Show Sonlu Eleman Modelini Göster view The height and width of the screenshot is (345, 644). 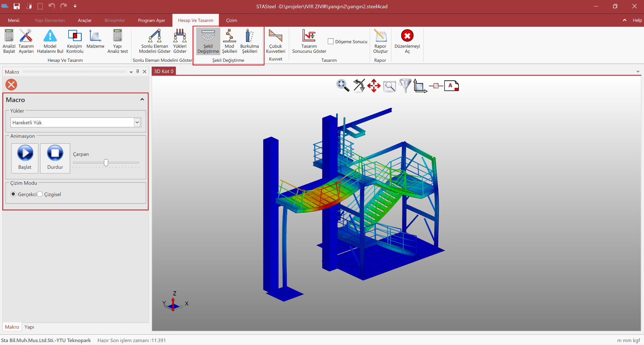pos(155,36)
